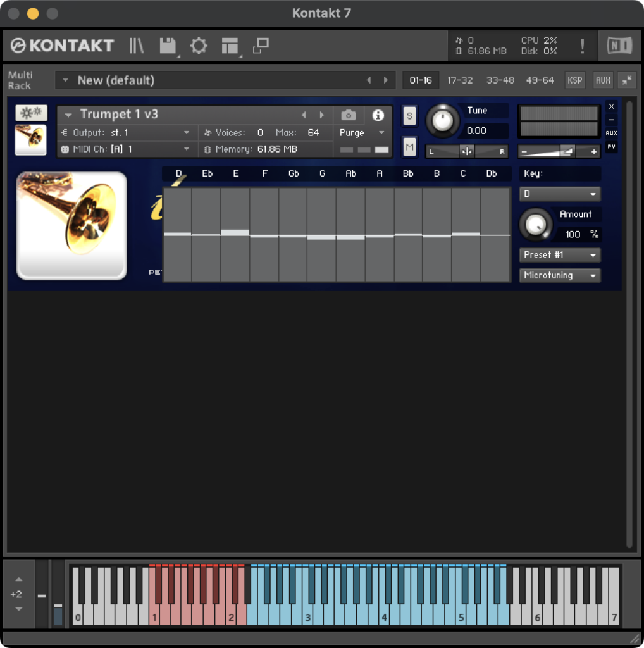644x648 pixels.
Task: Open Microtuning script dropdown
Action: point(560,275)
